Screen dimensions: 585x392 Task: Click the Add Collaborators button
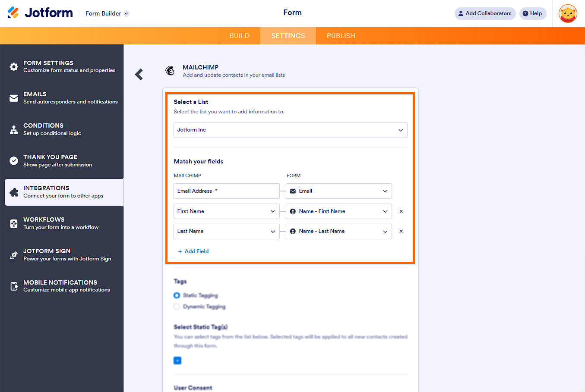(x=485, y=13)
